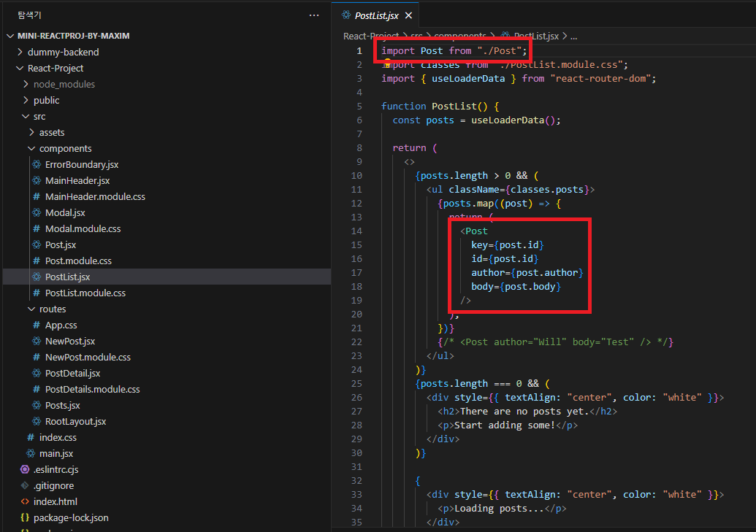Click the "react-router-dom" import string
756x532 pixels.
[x=600, y=79]
